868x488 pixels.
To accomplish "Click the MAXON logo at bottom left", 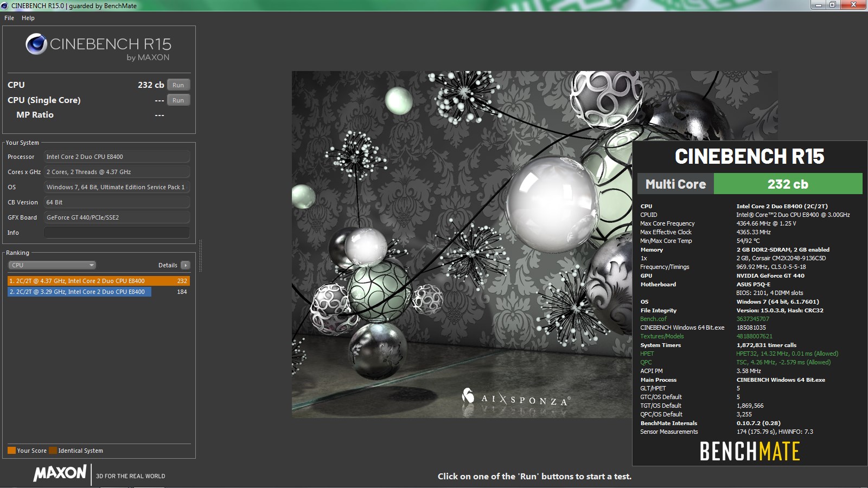I will [60, 473].
